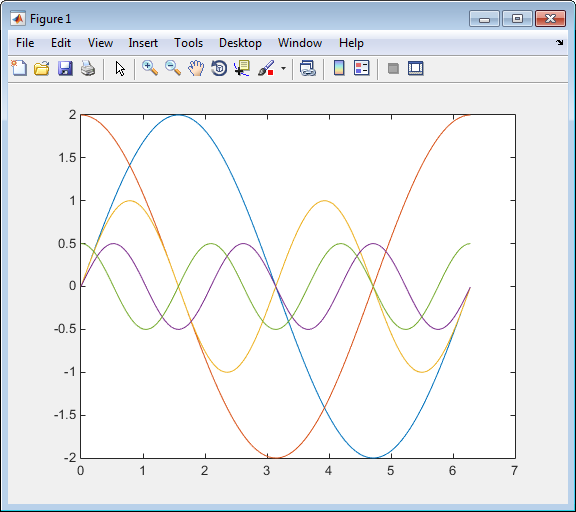Click the blue sine curve at its peak
Screen dimensions: 576x512
tap(178, 115)
